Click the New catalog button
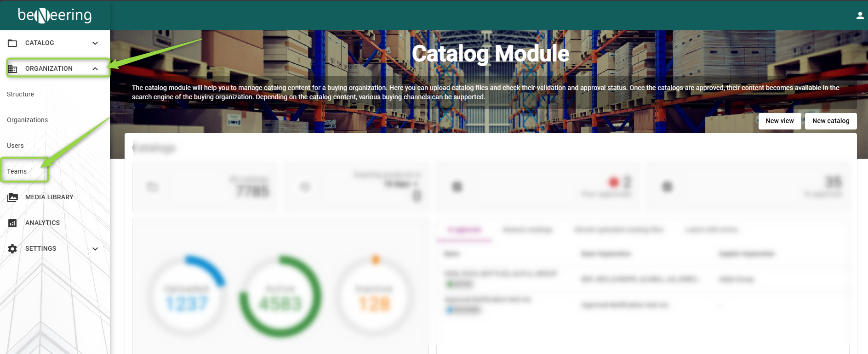868x354 pixels. tap(831, 121)
